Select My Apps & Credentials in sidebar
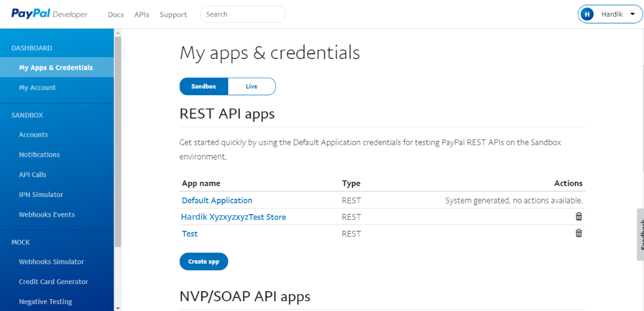644x311 pixels. (57, 67)
